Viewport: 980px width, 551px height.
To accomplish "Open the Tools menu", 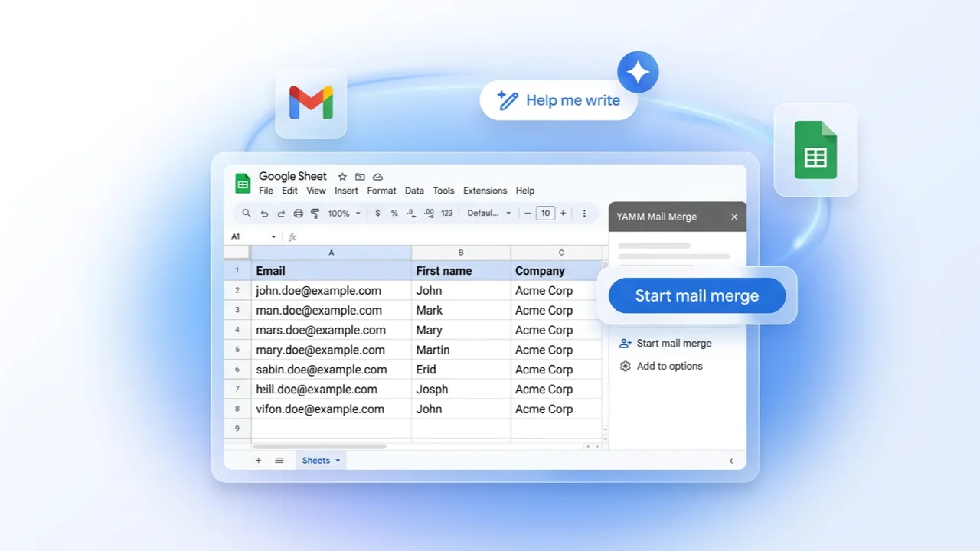I will click(x=443, y=191).
